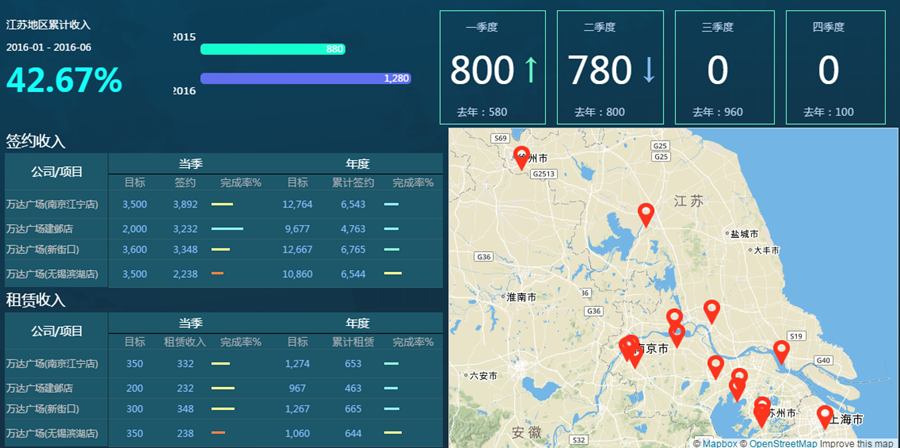Screen dimensions: 900x448
Task: Click the 签约收入 section heading
Action: [x=36, y=142]
